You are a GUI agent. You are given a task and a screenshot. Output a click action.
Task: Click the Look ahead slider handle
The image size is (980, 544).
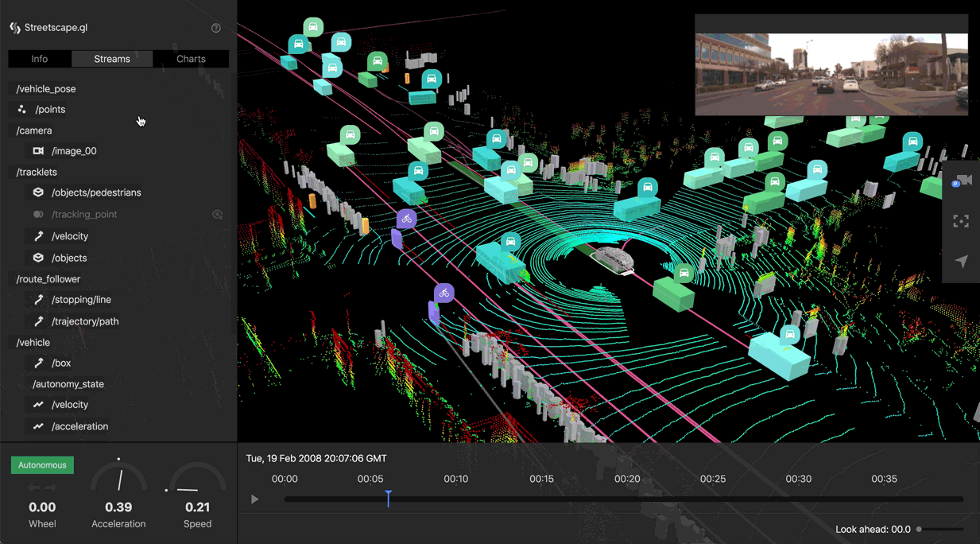click(920, 529)
